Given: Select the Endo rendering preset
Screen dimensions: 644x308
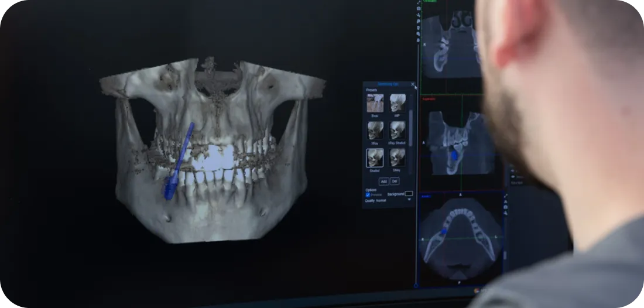Looking at the screenshot, I should click(375, 103).
